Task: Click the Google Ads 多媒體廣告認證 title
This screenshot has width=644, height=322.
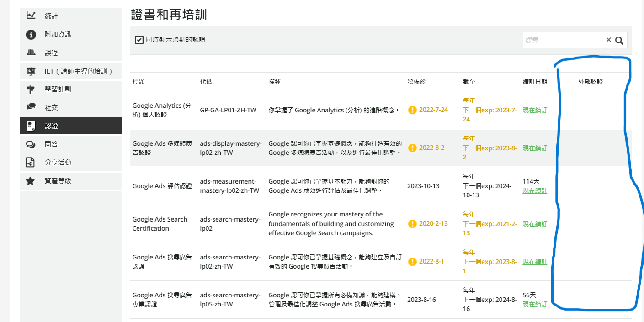Action: click(162, 148)
